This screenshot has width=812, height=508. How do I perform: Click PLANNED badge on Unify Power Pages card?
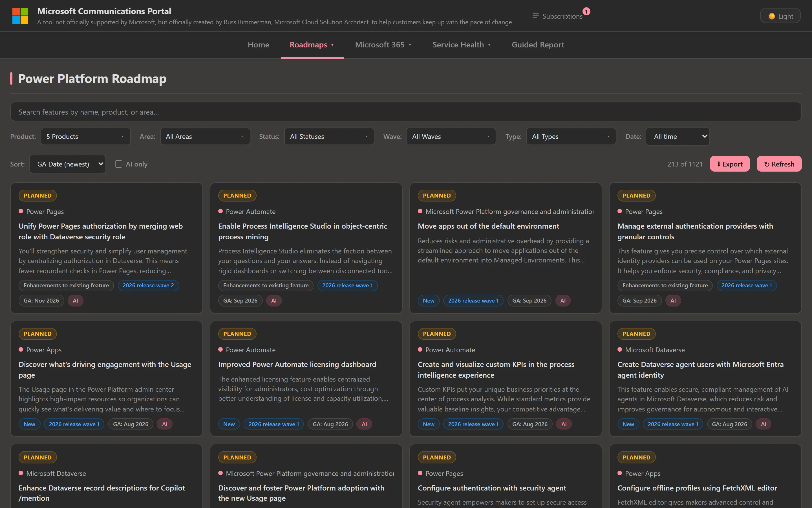click(x=37, y=196)
